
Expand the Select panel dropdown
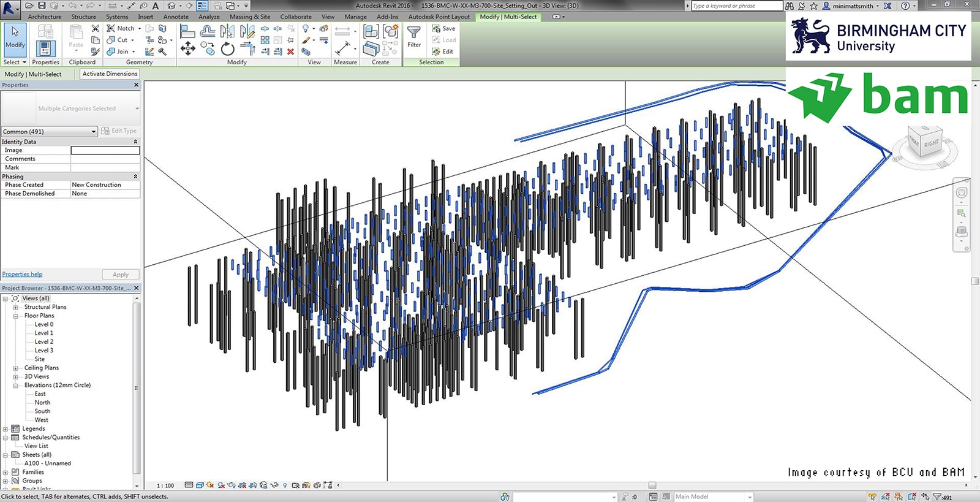(15, 62)
